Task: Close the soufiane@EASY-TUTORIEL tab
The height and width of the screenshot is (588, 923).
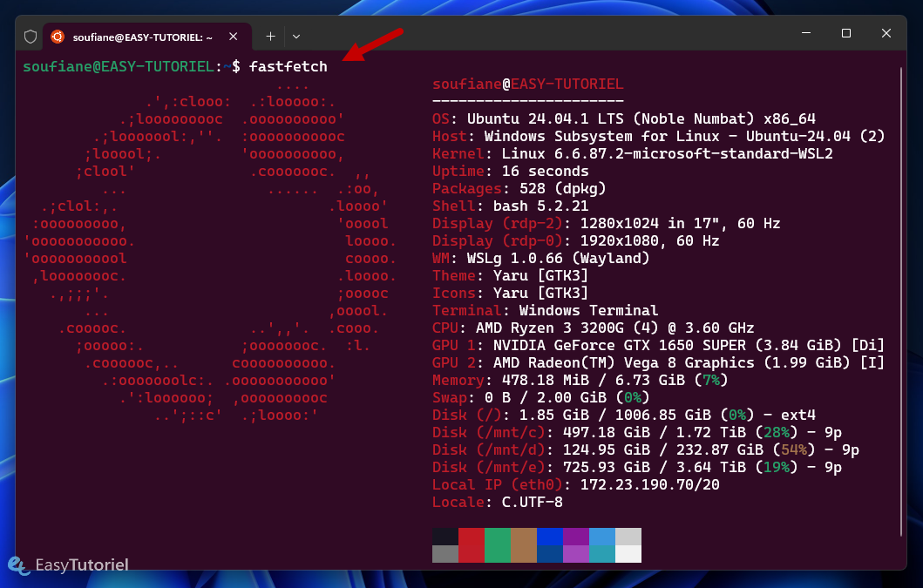Action: pos(232,36)
